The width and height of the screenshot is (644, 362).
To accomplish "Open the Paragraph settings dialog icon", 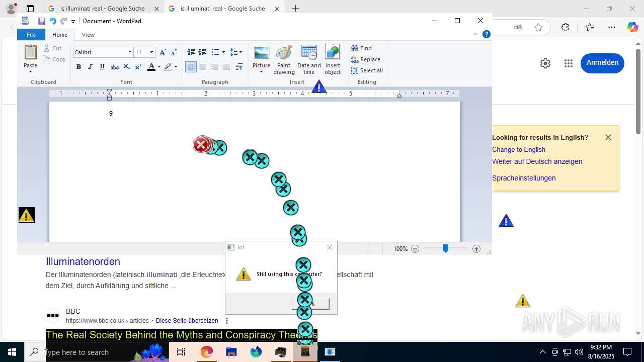I will click(x=239, y=67).
